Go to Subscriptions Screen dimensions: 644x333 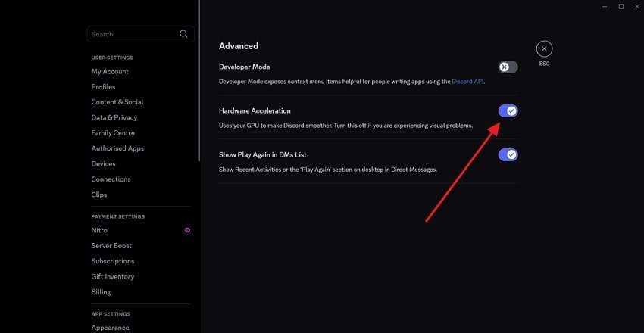pos(113,261)
